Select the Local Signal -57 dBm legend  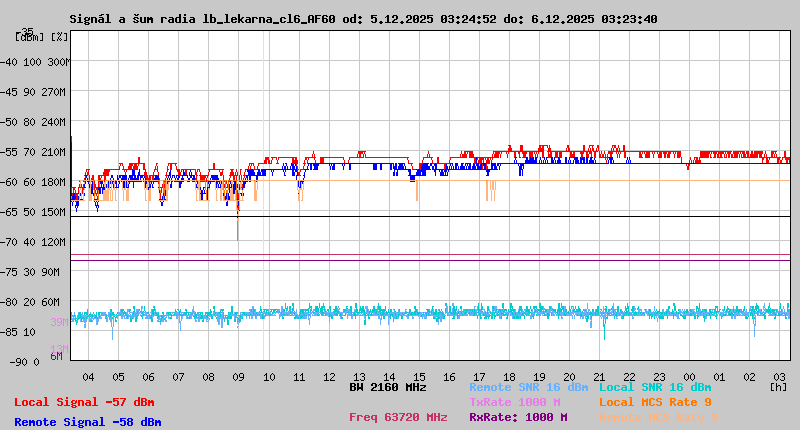[84, 402]
